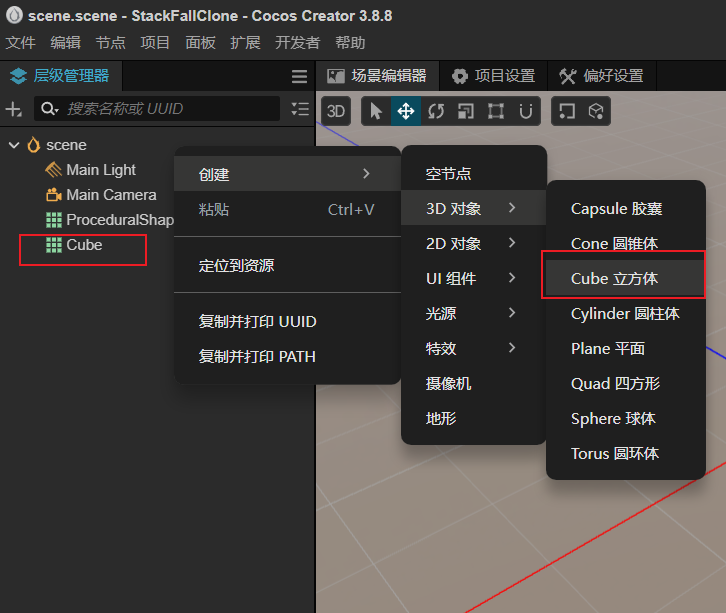Viewport: 726px width, 613px height.
Task: Select the Main Camera node
Action: pyautogui.click(x=111, y=195)
